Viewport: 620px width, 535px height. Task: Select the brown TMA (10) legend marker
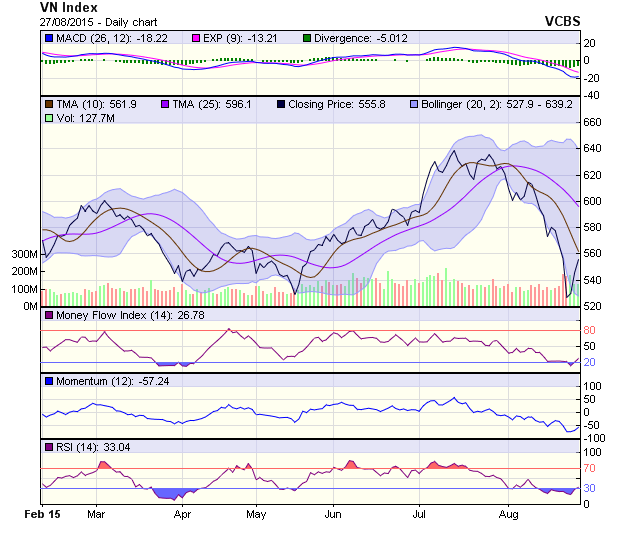49,103
